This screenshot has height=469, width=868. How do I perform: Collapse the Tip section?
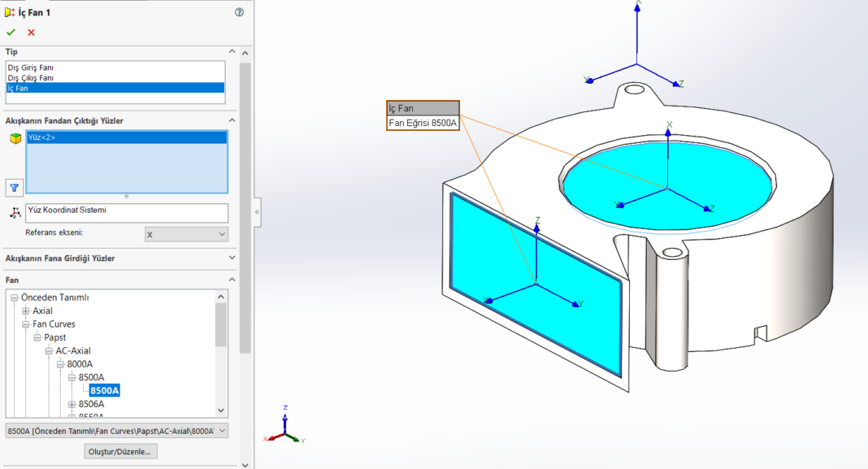[x=231, y=50]
